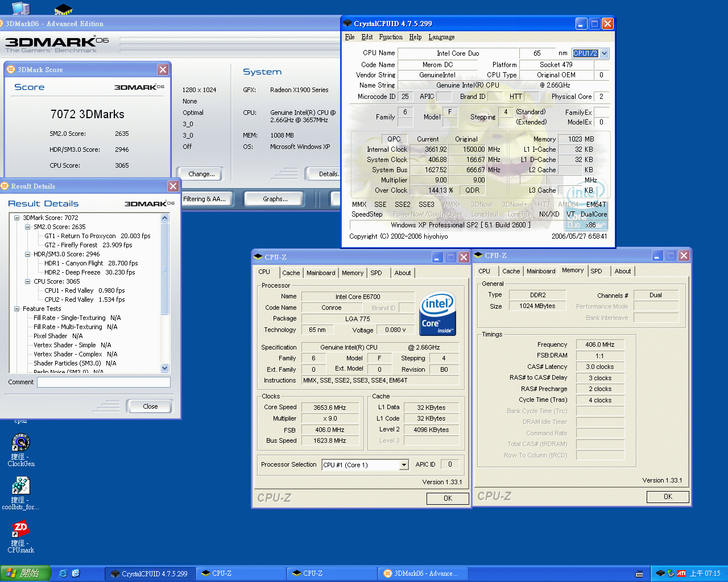
Task: Select Fill Rate - Single-Texturing row
Action: pos(77,318)
